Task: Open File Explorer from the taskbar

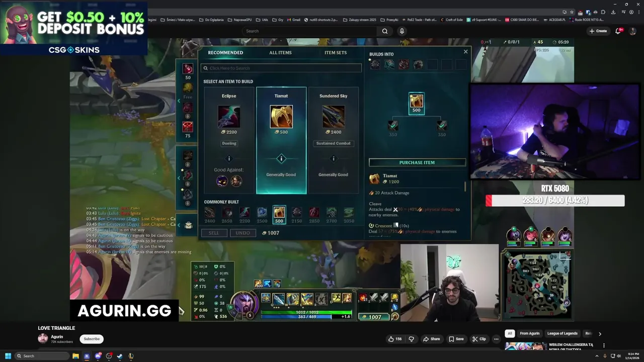Action: click(x=75, y=356)
